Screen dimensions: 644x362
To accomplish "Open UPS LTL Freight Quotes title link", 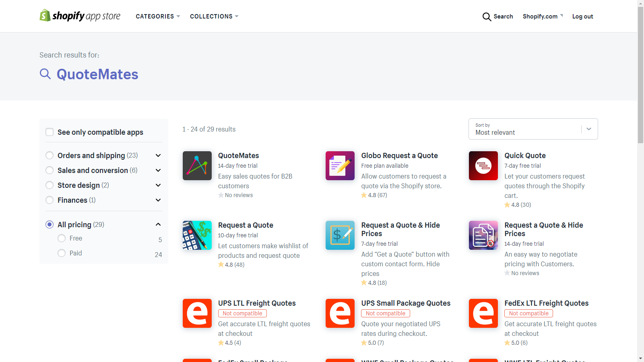I will [x=257, y=303].
